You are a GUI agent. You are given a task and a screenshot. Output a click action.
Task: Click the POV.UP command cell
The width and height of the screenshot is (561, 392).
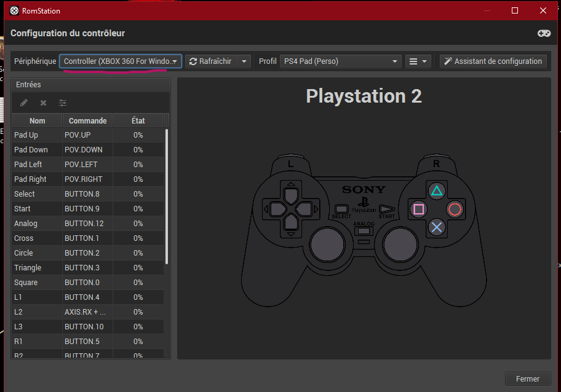(87, 135)
